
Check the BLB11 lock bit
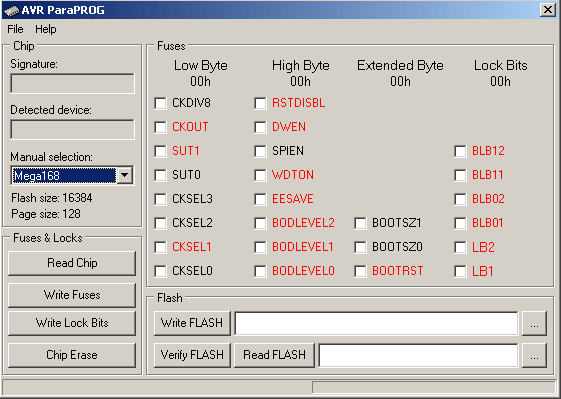click(460, 175)
